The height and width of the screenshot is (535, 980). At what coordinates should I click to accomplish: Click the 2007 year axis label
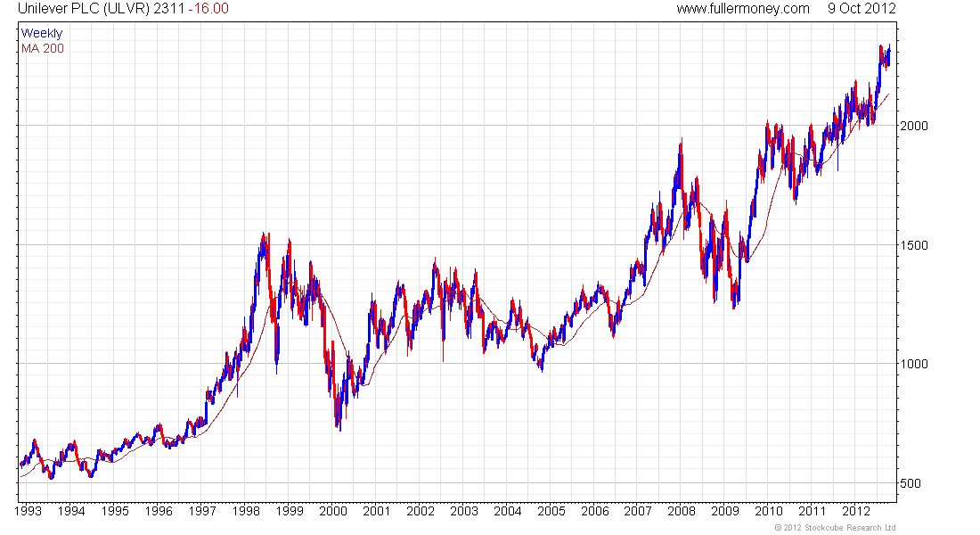click(638, 511)
